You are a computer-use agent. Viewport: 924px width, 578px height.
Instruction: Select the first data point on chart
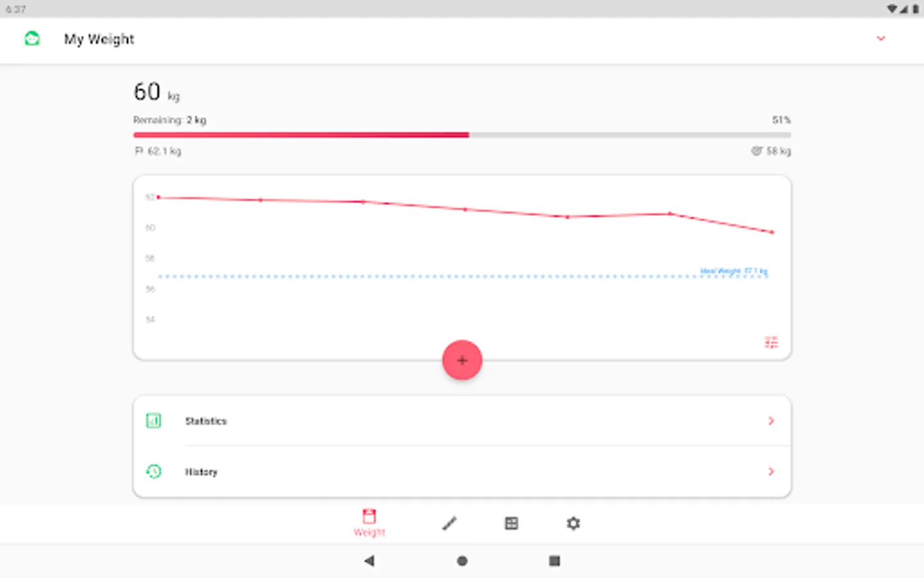(158, 197)
